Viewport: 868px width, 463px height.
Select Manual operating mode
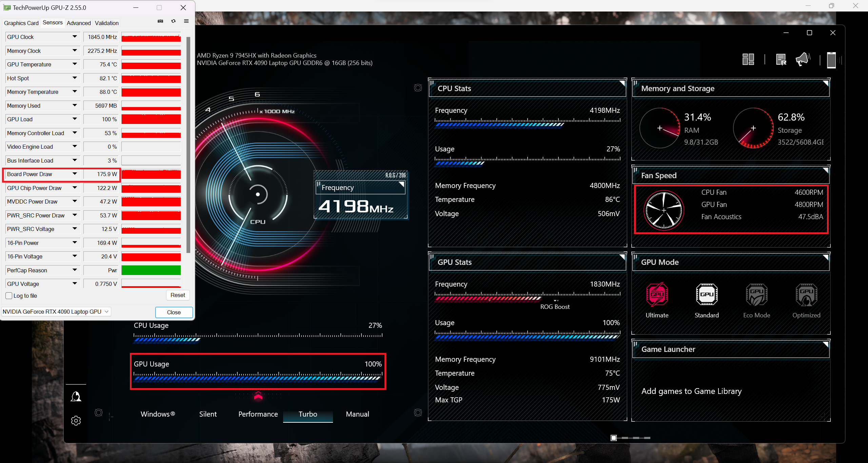click(357, 414)
